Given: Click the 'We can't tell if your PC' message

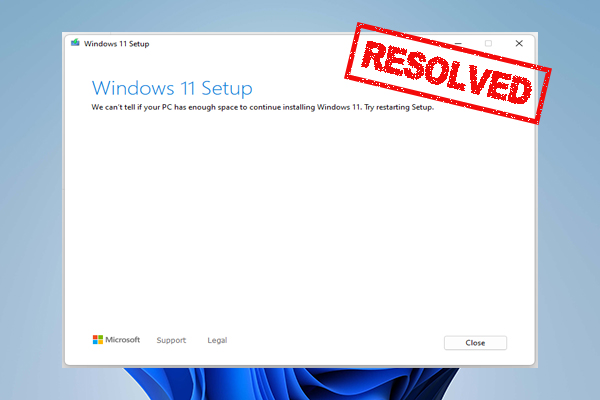Looking at the screenshot, I should click(262, 107).
